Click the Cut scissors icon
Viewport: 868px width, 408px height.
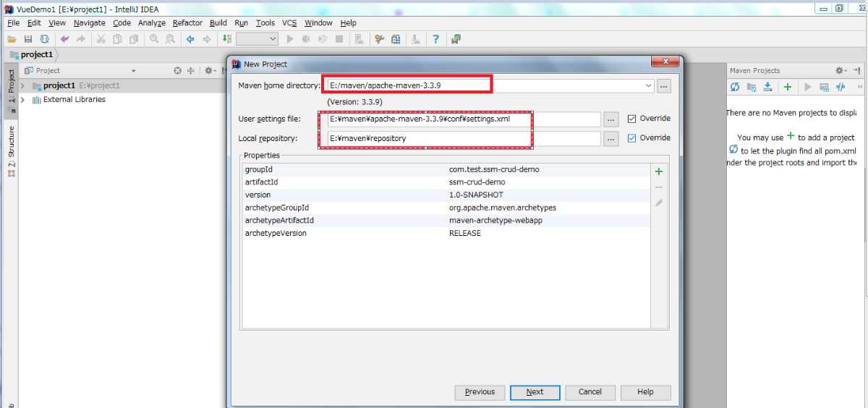tap(101, 39)
